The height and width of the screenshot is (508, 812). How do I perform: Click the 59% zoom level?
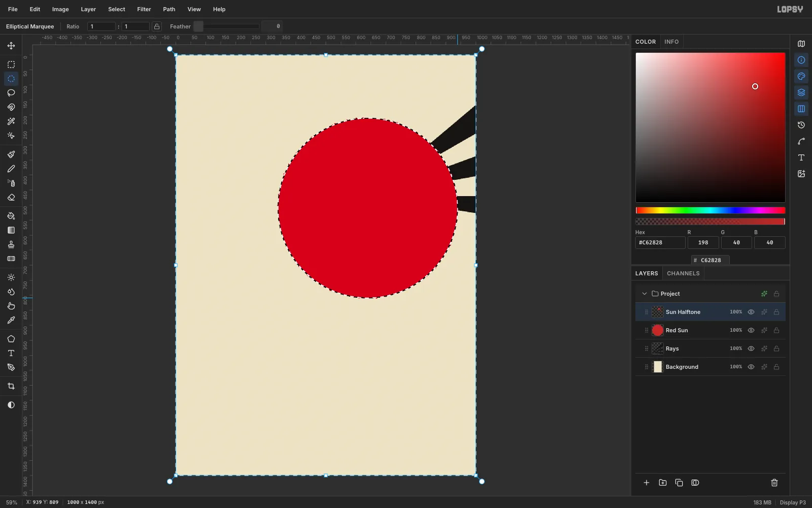tap(12, 502)
